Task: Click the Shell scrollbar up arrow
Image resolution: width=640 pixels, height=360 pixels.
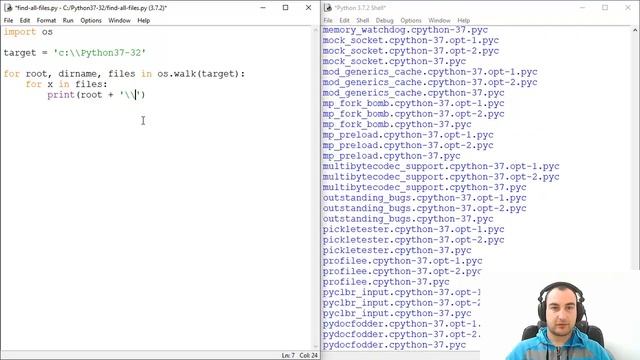Action: [x=635, y=30]
